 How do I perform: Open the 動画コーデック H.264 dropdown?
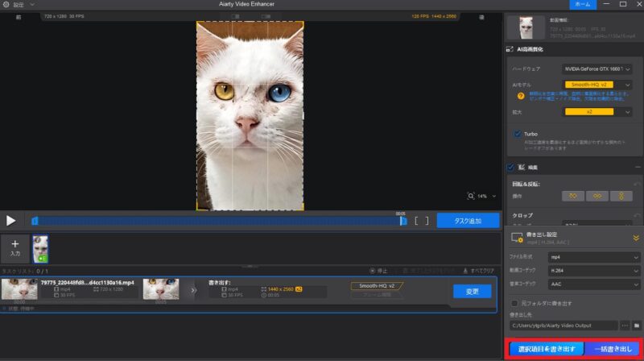(593, 270)
